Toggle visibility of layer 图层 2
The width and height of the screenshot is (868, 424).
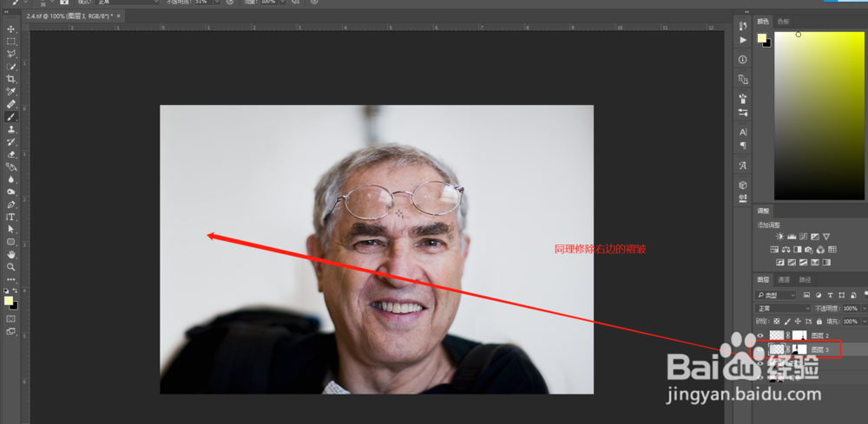coord(760,336)
